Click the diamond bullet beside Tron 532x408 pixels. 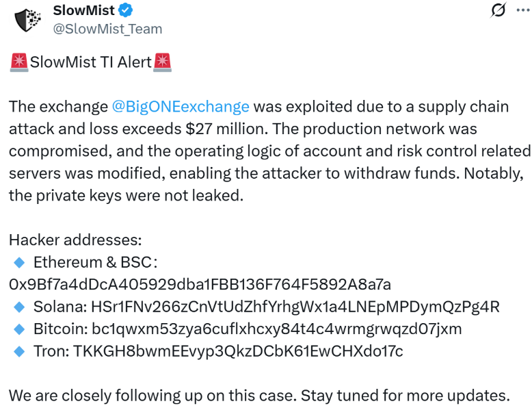click(x=18, y=351)
